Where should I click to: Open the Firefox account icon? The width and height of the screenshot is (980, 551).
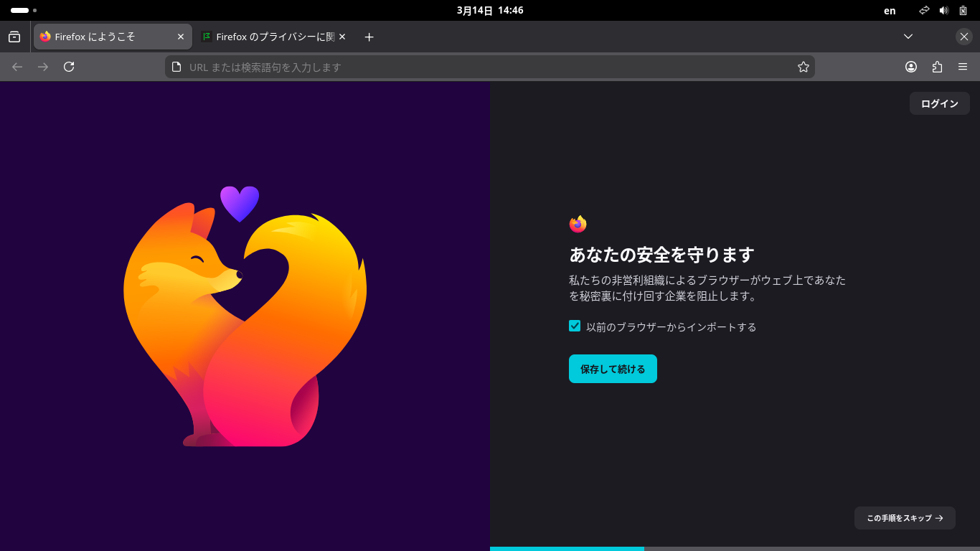coord(911,67)
